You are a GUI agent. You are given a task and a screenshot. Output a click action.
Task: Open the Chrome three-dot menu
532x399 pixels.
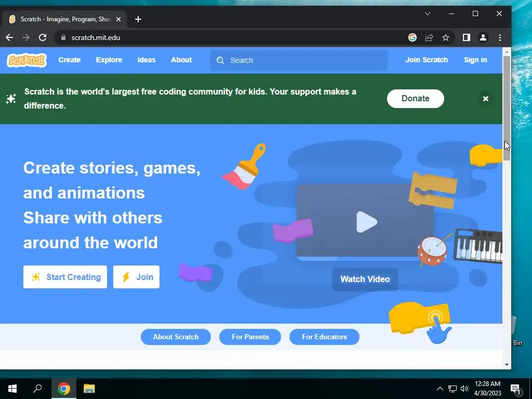pos(500,37)
